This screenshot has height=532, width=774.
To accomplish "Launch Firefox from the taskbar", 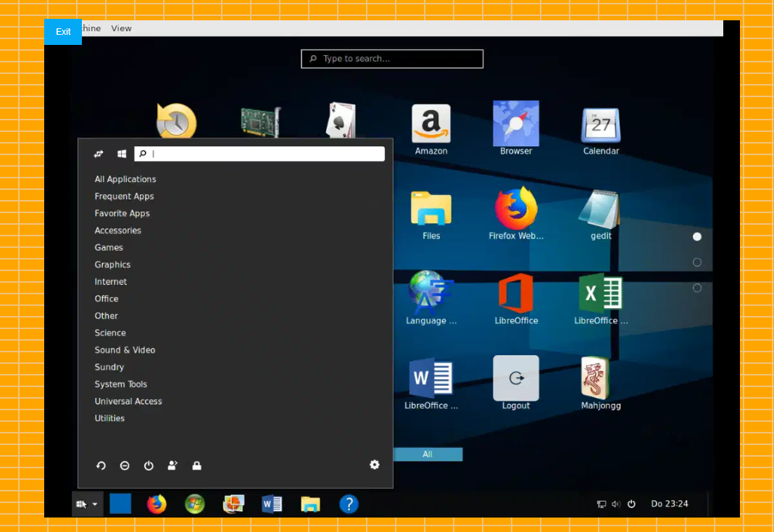I will tap(157, 504).
